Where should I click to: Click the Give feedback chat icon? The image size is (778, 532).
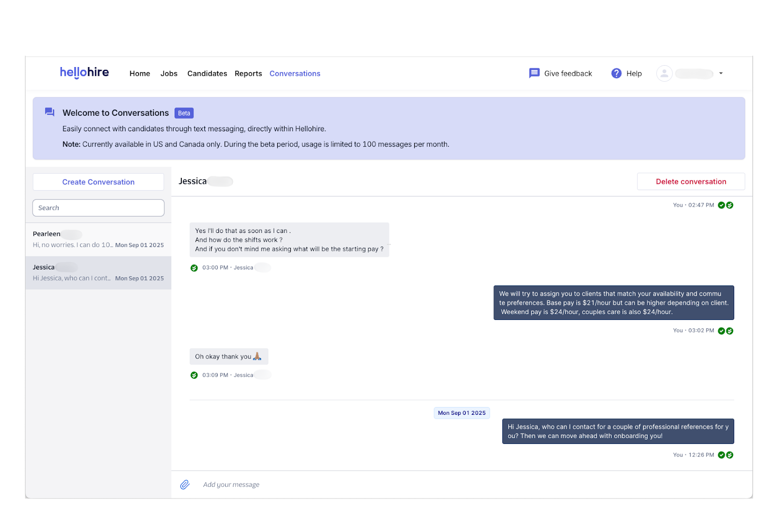[534, 73]
